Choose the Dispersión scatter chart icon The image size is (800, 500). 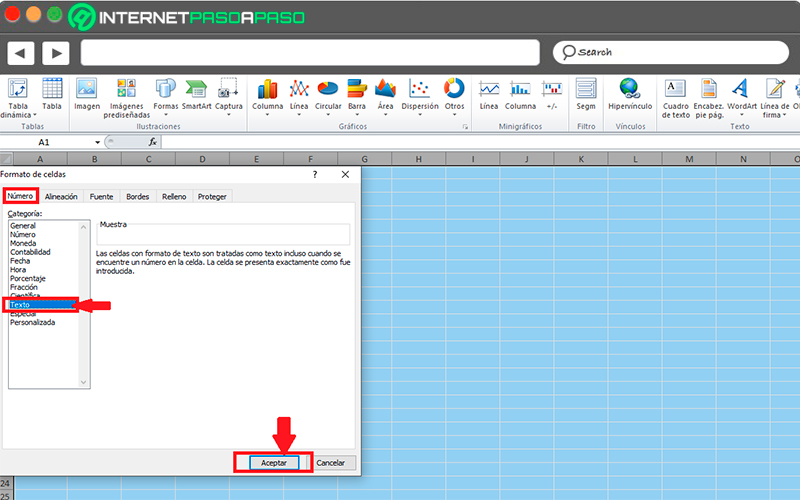[x=419, y=97]
